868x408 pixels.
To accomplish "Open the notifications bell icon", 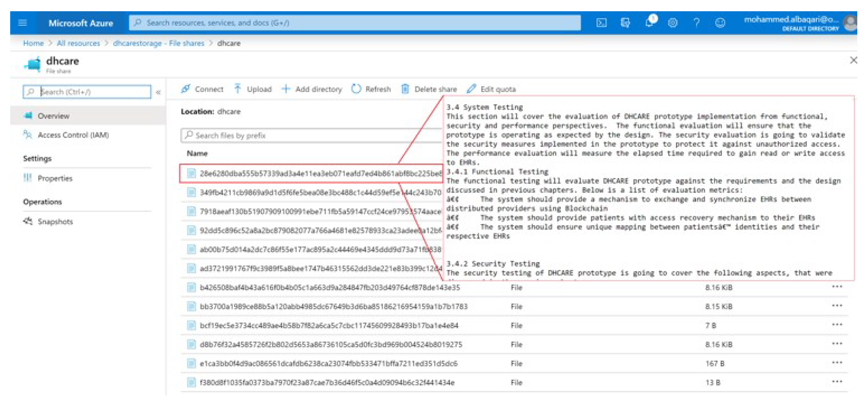I will 649,23.
